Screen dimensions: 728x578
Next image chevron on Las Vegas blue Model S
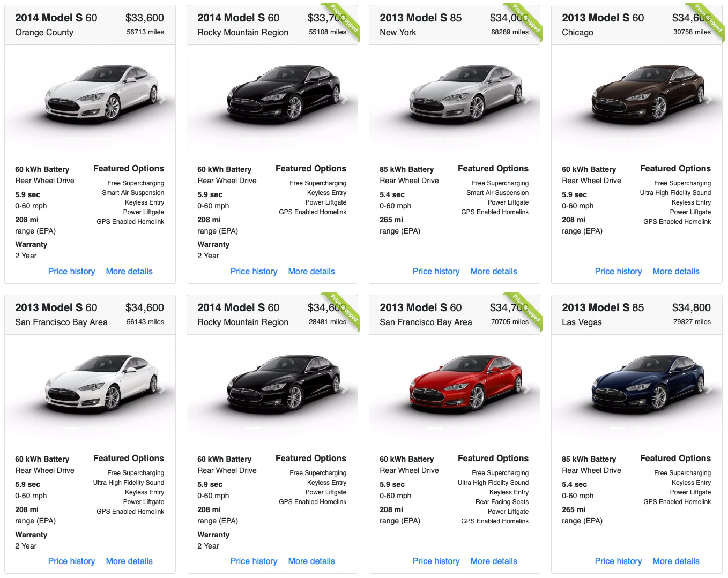[x=709, y=389]
